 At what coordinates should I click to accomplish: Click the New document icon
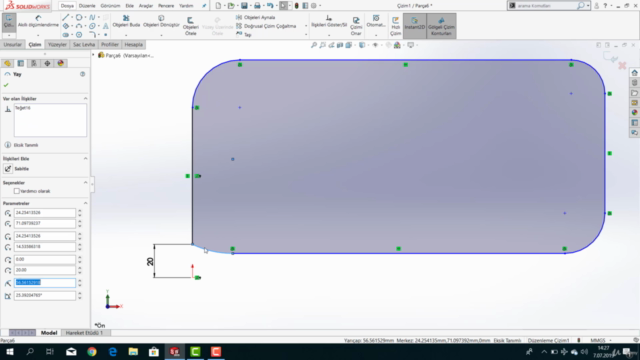point(218,6)
